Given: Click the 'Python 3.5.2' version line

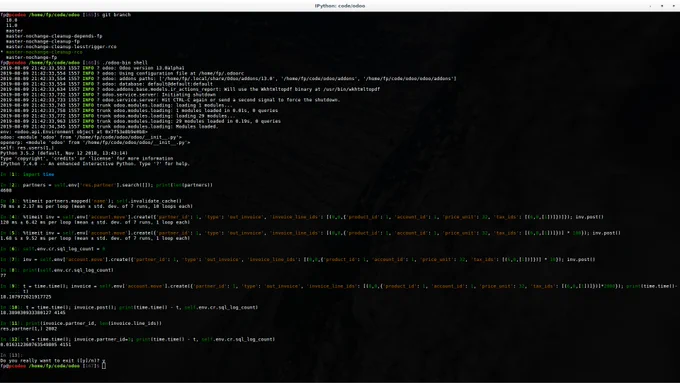Looking at the screenshot, I should pyautogui.click(x=64, y=153).
